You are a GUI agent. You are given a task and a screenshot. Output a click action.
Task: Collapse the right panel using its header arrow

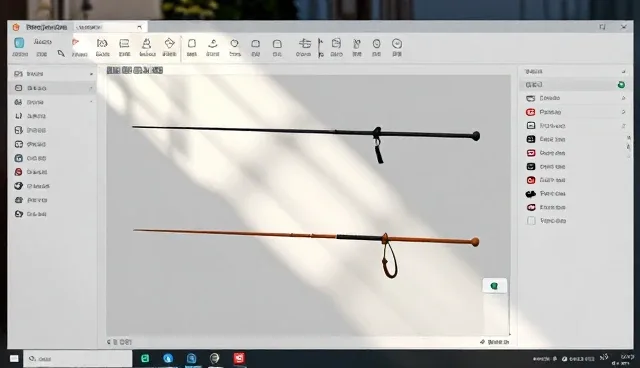pos(623,72)
